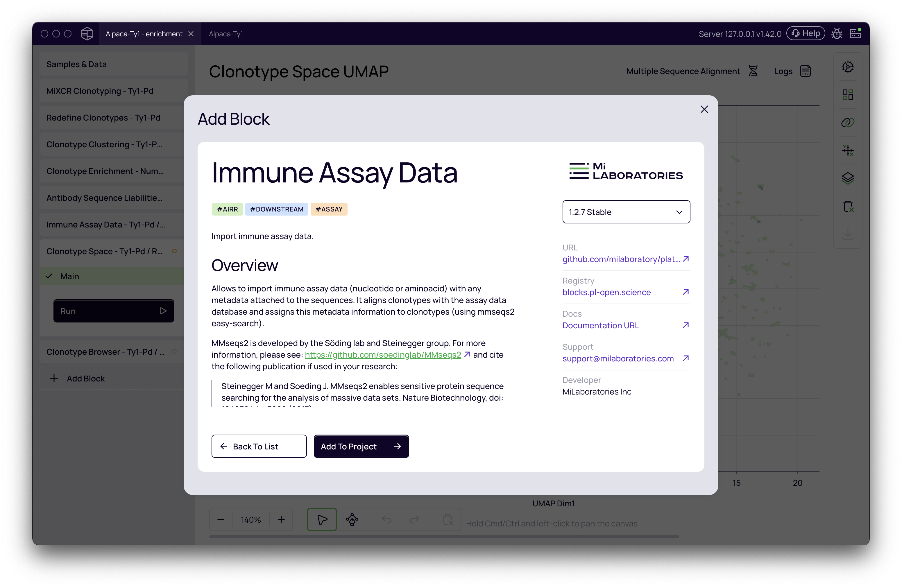Toggle the Main checkbox under Clonotype Space

[49, 276]
